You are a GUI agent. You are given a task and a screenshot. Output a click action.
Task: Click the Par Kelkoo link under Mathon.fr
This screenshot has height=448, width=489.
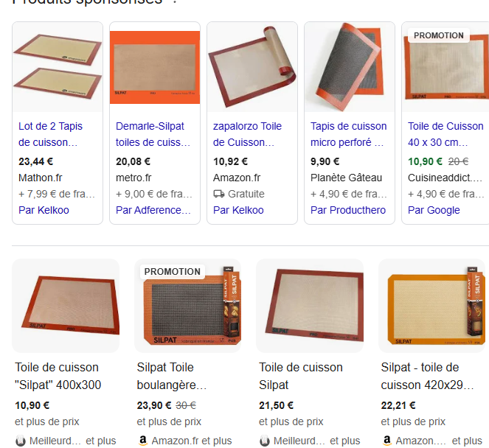click(44, 210)
